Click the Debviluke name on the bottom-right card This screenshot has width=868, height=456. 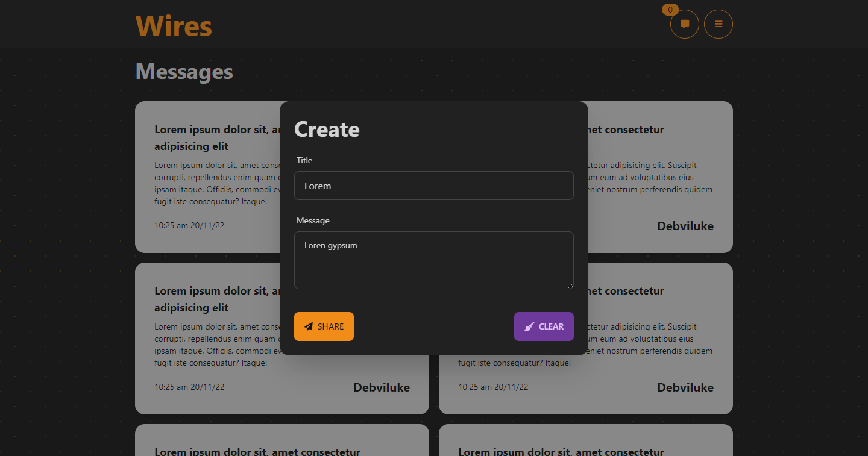[685, 387]
